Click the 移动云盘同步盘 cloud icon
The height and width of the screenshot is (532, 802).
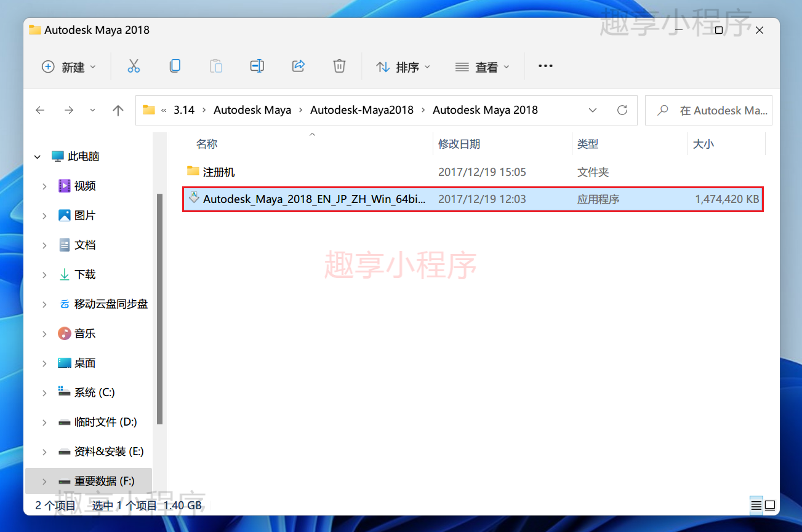click(x=65, y=304)
